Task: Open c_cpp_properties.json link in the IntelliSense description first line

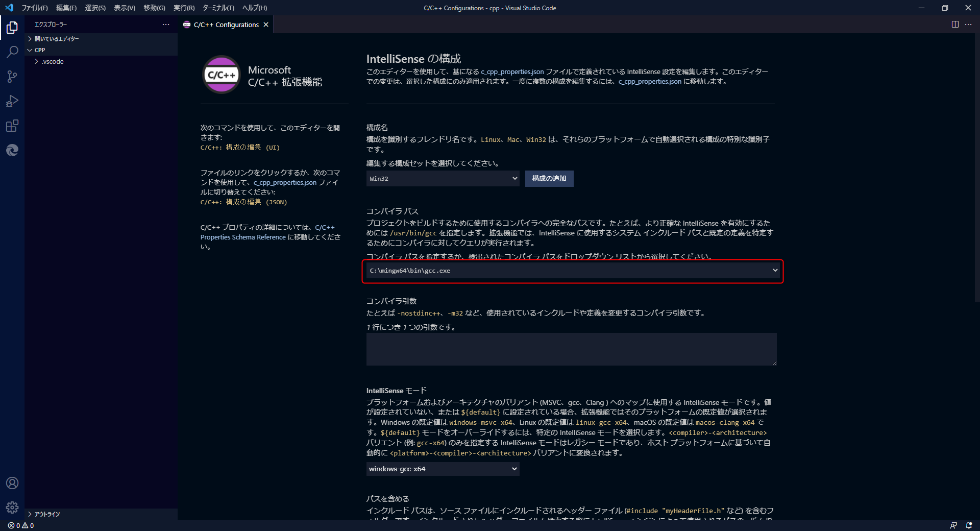Action: click(x=512, y=72)
